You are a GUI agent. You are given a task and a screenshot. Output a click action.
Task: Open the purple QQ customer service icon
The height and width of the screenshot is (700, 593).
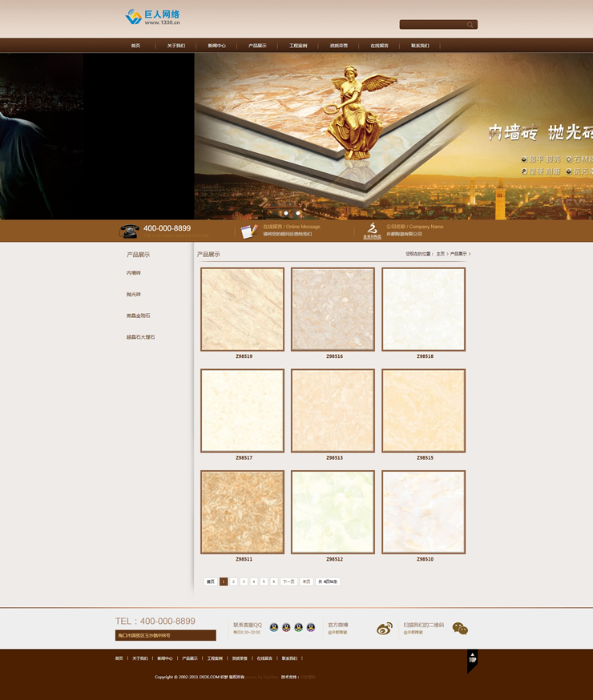(x=311, y=627)
